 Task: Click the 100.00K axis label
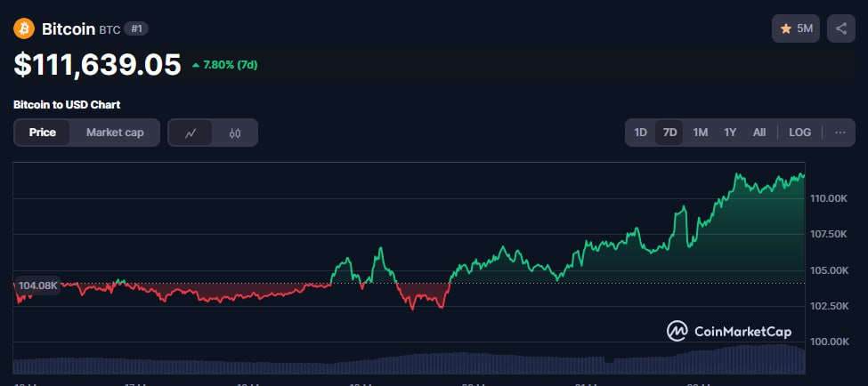click(829, 342)
